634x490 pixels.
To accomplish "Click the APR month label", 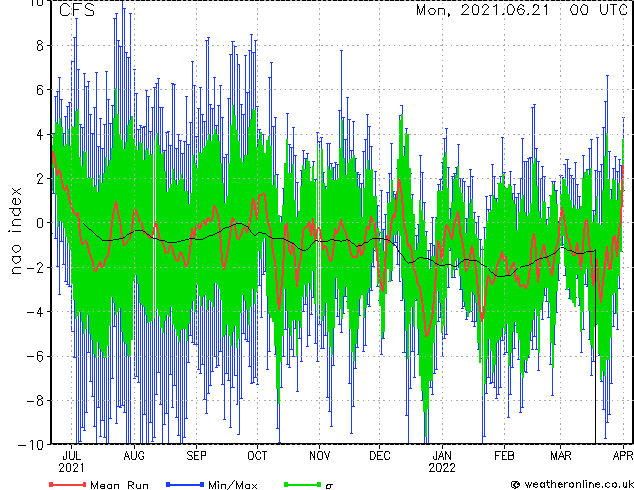I will [x=623, y=456].
